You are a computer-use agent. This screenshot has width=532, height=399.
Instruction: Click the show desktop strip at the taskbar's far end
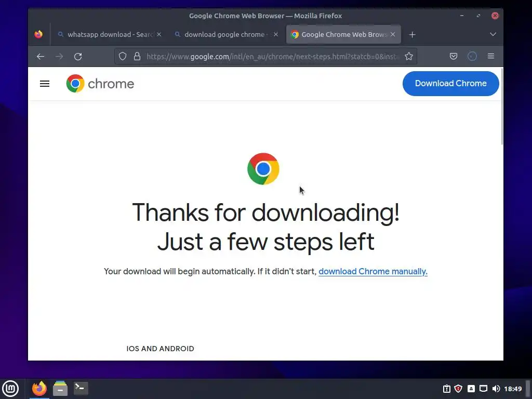(x=528, y=389)
